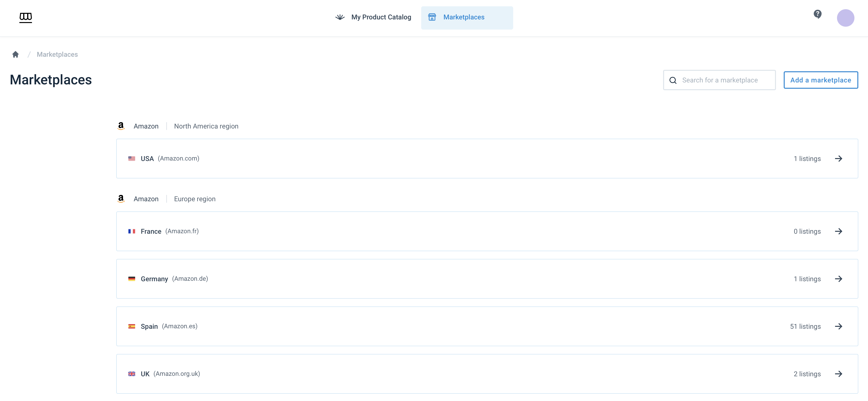Image resolution: width=868 pixels, height=401 pixels.
Task: Open the USA (Amazon.com) marketplace row
Action: pyautogui.click(x=487, y=159)
